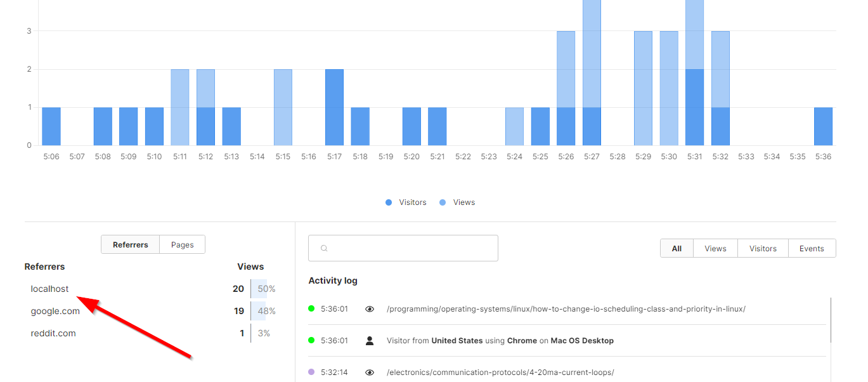The height and width of the screenshot is (382, 868).
Task: Filter activity log by Visitors
Action: 763,249
